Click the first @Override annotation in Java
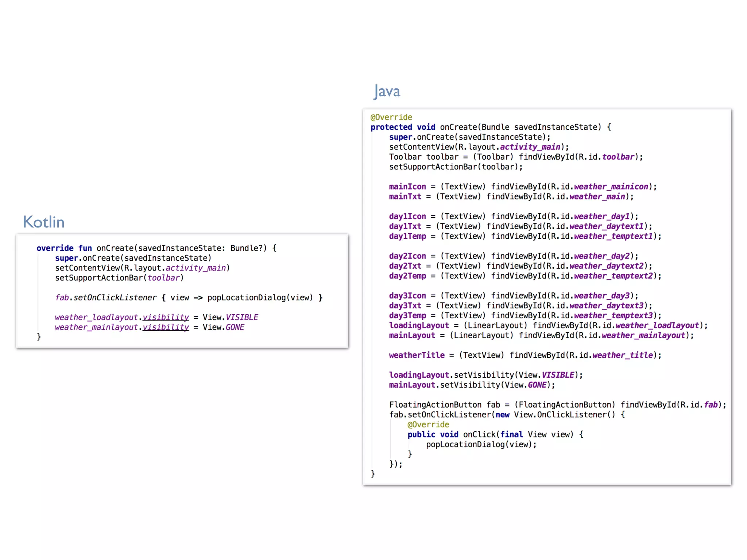The image size is (747, 560). click(391, 117)
